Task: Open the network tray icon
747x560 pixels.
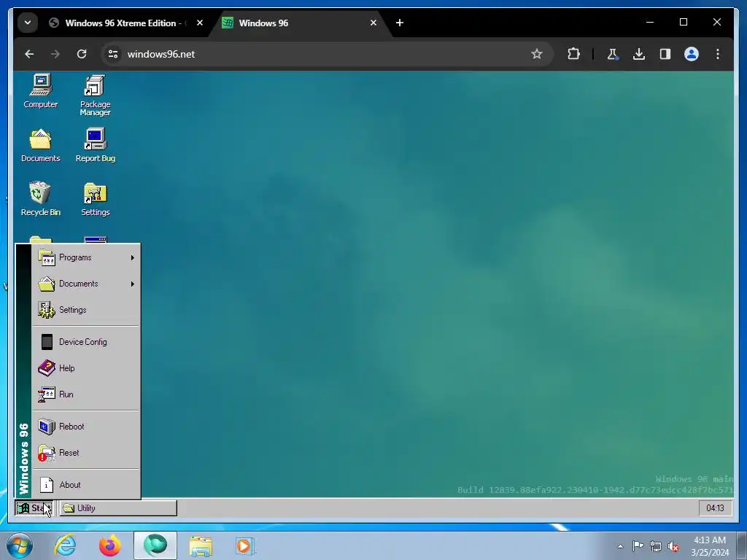Action: (x=656, y=547)
